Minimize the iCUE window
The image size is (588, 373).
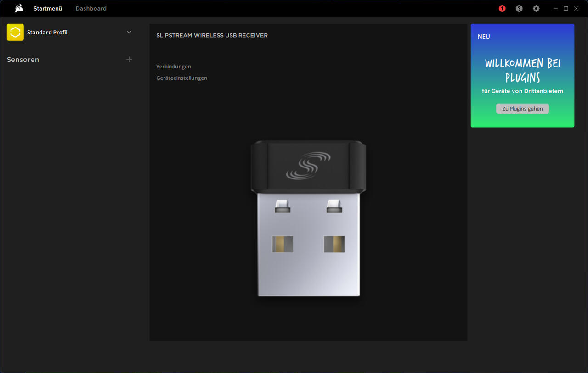pos(556,8)
